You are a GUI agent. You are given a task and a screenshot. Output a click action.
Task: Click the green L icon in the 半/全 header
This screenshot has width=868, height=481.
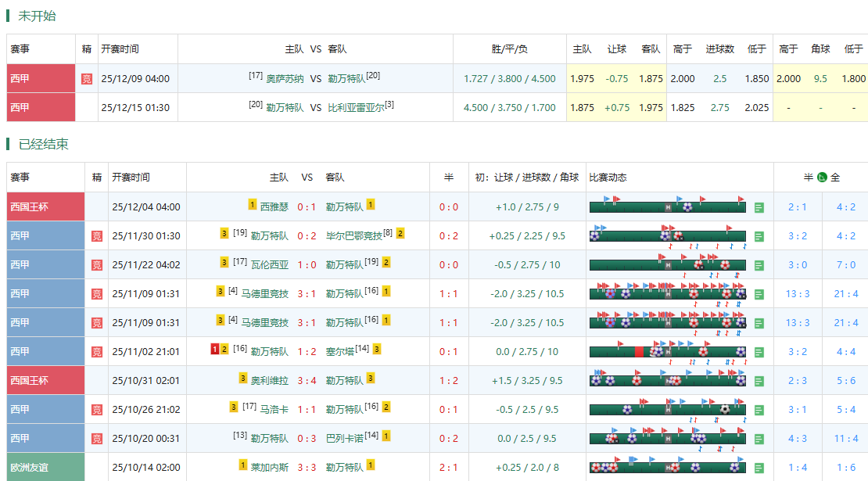click(x=823, y=177)
